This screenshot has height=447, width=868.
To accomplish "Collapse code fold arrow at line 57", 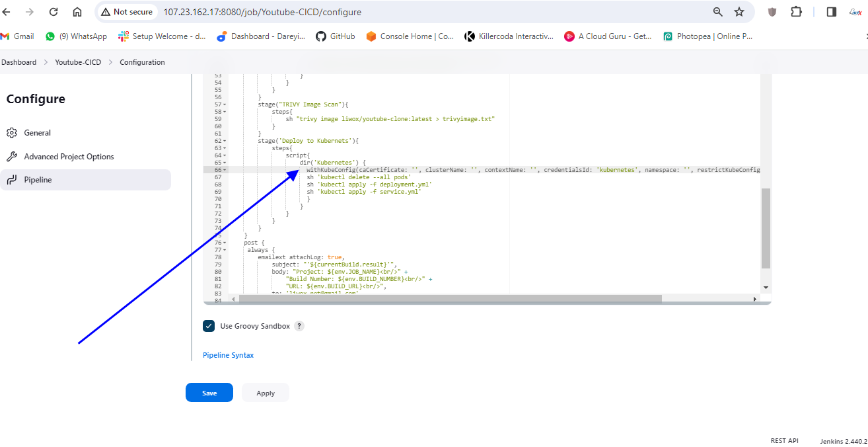I will coord(225,104).
